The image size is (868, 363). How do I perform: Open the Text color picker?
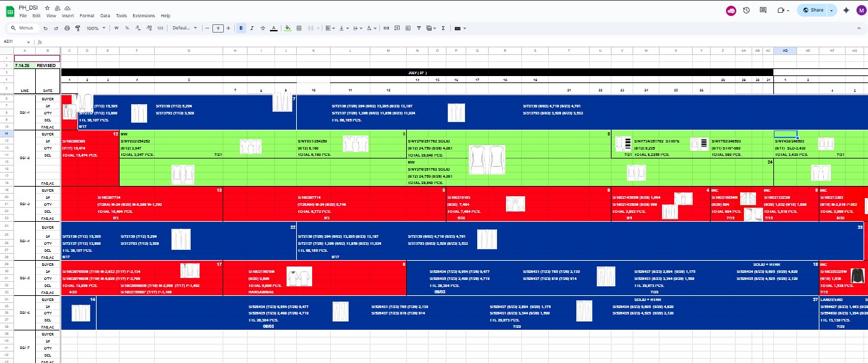[274, 28]
